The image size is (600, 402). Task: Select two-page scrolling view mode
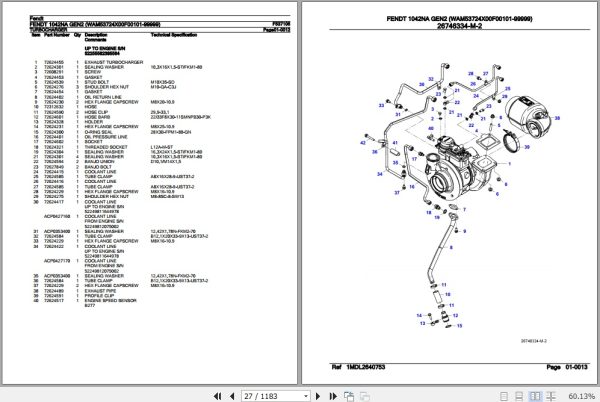tap(551, 396)
